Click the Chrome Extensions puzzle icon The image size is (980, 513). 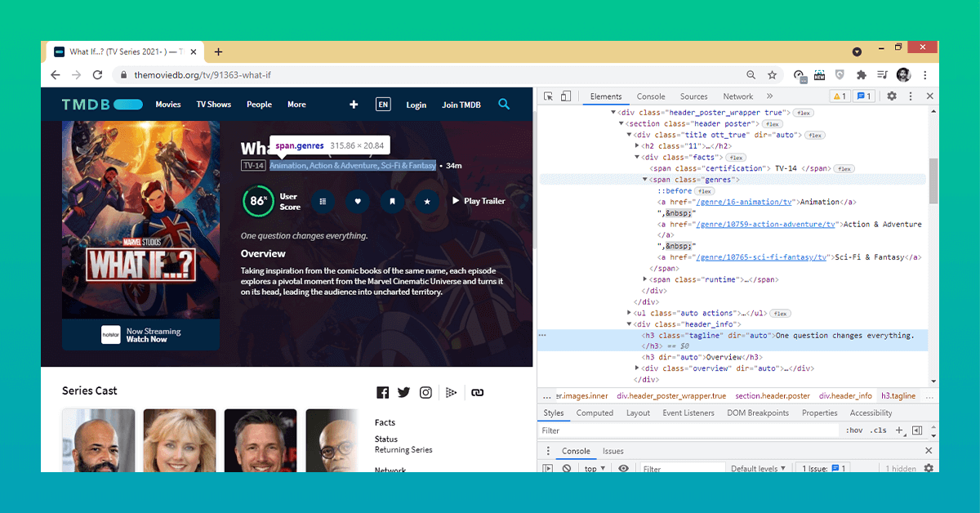pos(861,74)
